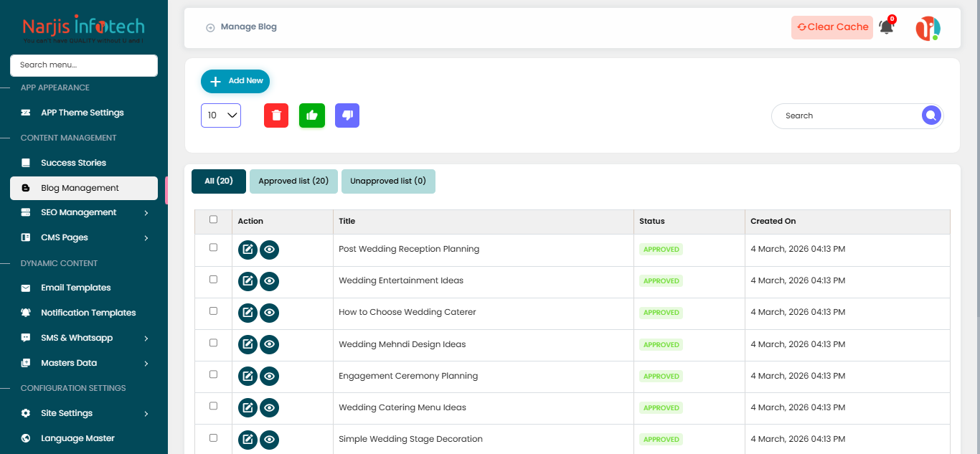View the Simple Wedding Stage Decoration blog
The width and height of the screenshot is (980, 454).
(x=270, y=439)
